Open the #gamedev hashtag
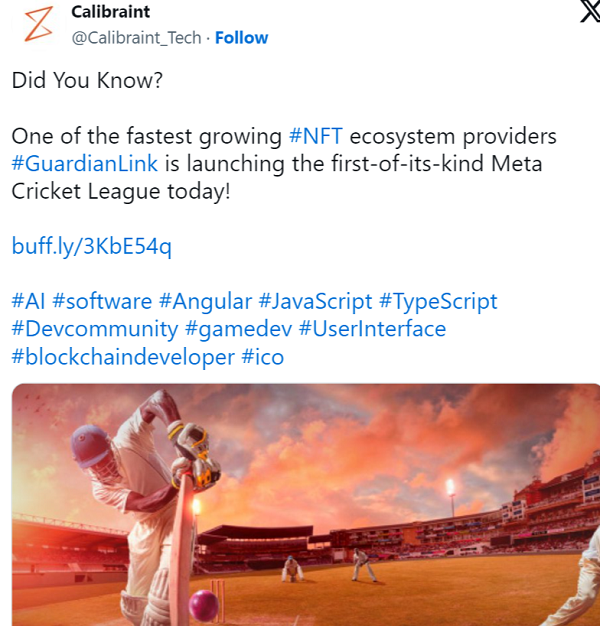Viewport: 600px width, 626px height. click(238, 329)
